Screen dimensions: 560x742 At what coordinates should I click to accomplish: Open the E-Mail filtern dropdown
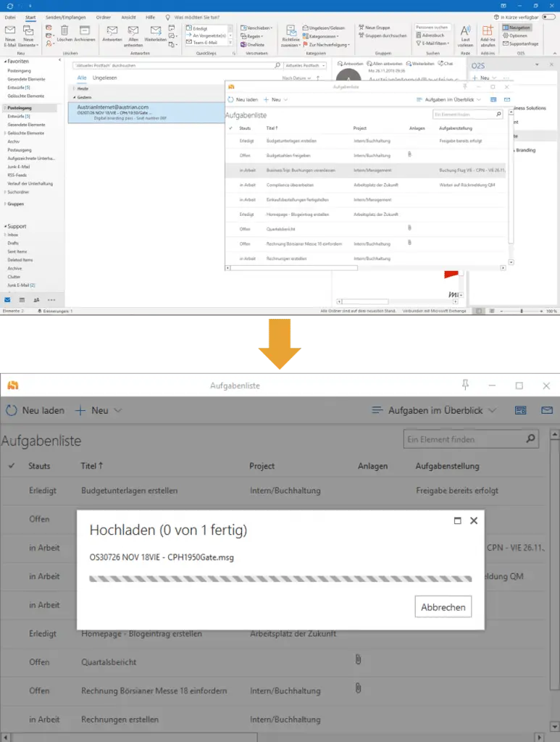point(432,43)
